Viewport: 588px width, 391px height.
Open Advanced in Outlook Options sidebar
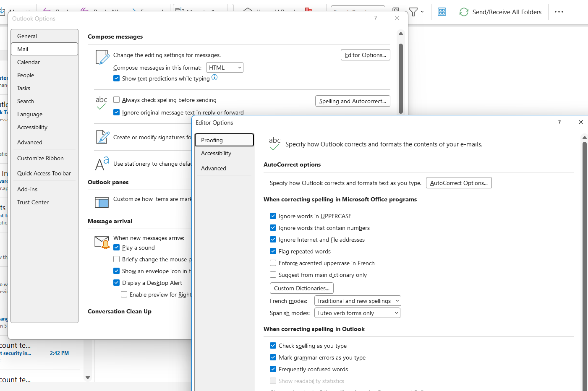[x=44, y=142]
